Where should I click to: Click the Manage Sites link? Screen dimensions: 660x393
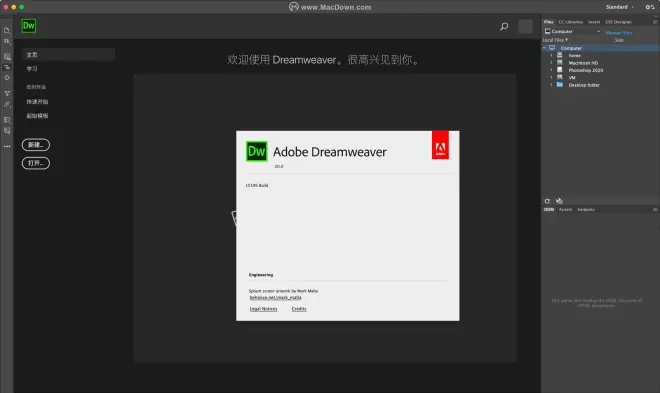[x=619, y=32]
